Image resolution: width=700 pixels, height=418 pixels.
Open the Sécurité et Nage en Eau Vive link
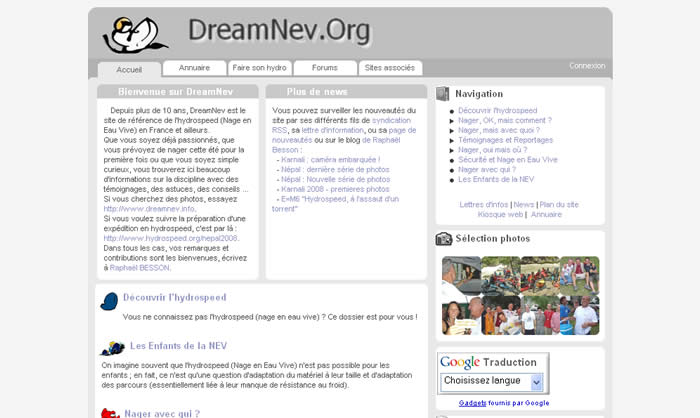pos(507,160)
